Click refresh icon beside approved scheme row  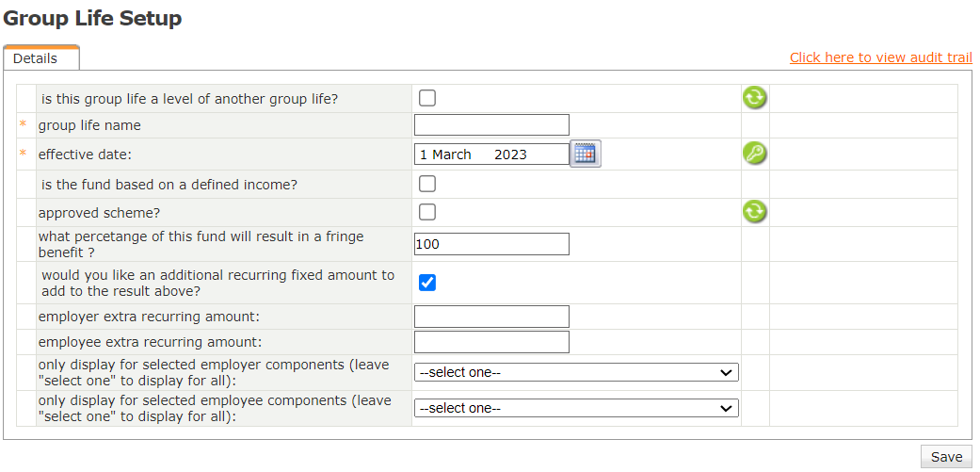point(755,211)
